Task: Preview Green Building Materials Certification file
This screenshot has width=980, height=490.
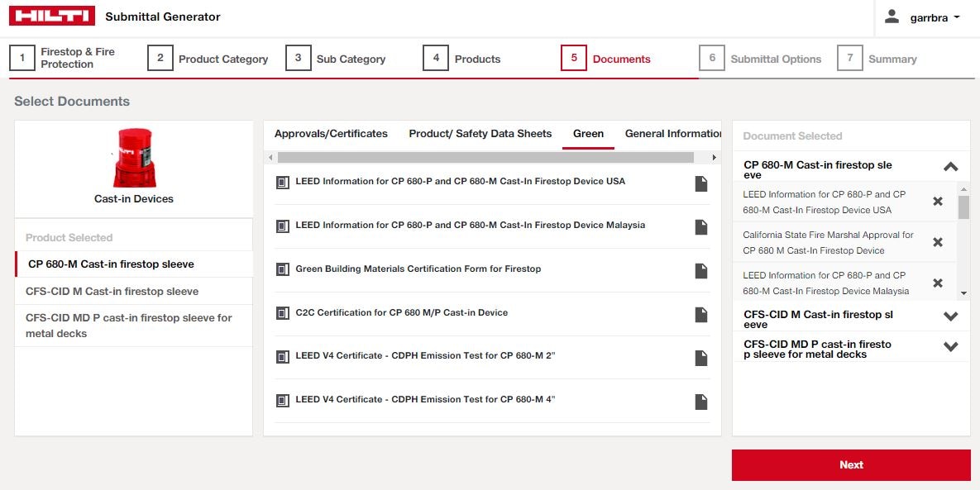Action: [701, 271]
